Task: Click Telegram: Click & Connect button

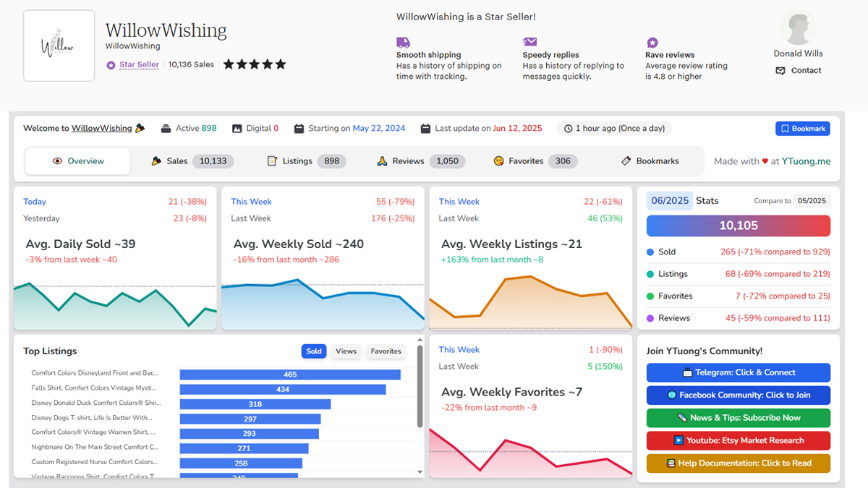Action: pyautogui.click(x=739, y=373)
